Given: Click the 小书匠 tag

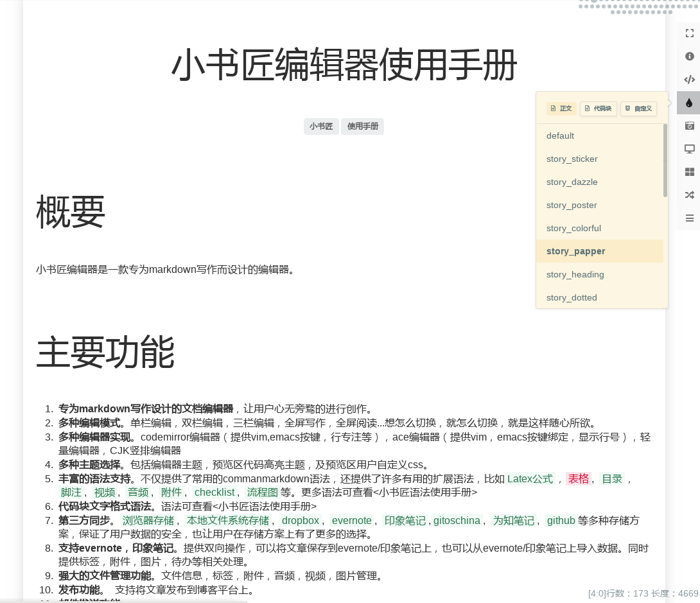Looking at the screenshot, I should pyautogui.click(x=321, y=127).
